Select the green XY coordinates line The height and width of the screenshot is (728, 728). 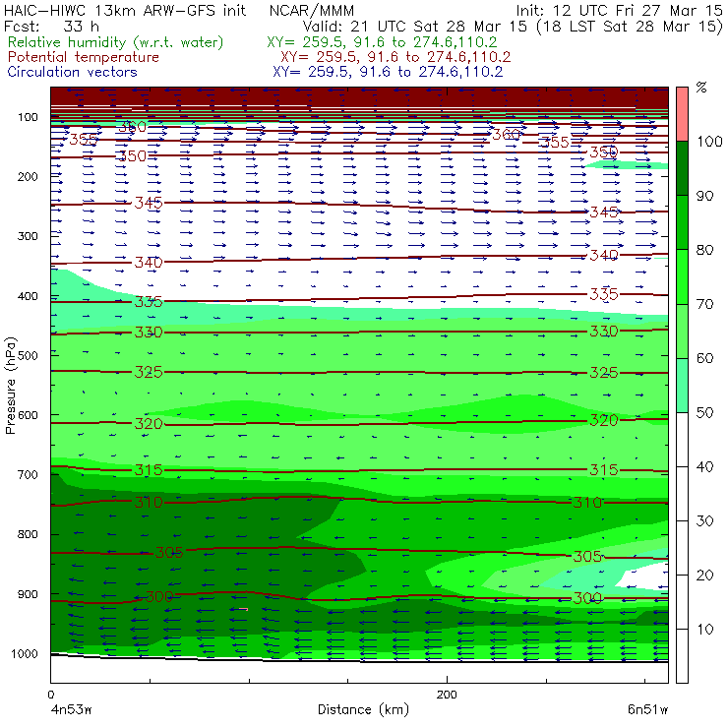tap(382, 42)
